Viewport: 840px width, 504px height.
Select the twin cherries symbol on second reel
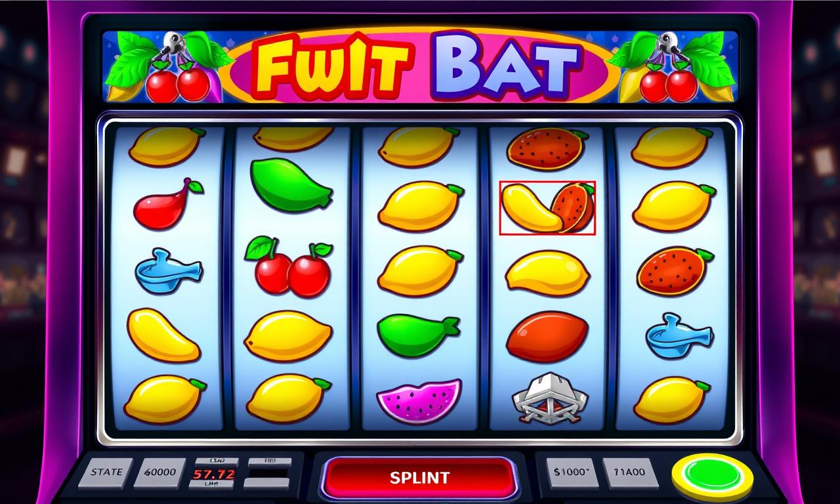pyautogui.click(x=289, y=267)
